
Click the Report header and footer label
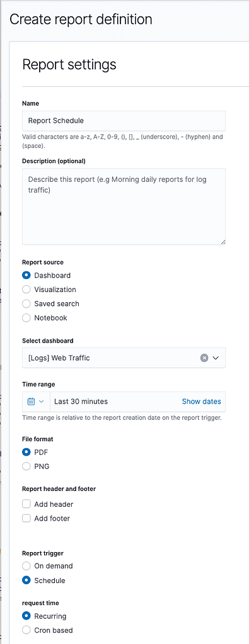pyautogui.click(x=59, y=489)
